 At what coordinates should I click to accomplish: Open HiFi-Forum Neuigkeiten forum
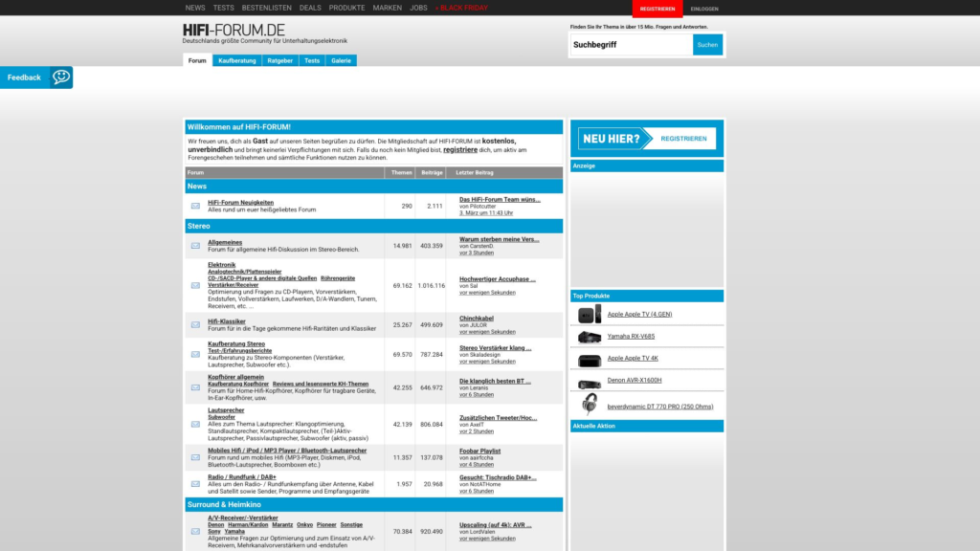point(240,203)
